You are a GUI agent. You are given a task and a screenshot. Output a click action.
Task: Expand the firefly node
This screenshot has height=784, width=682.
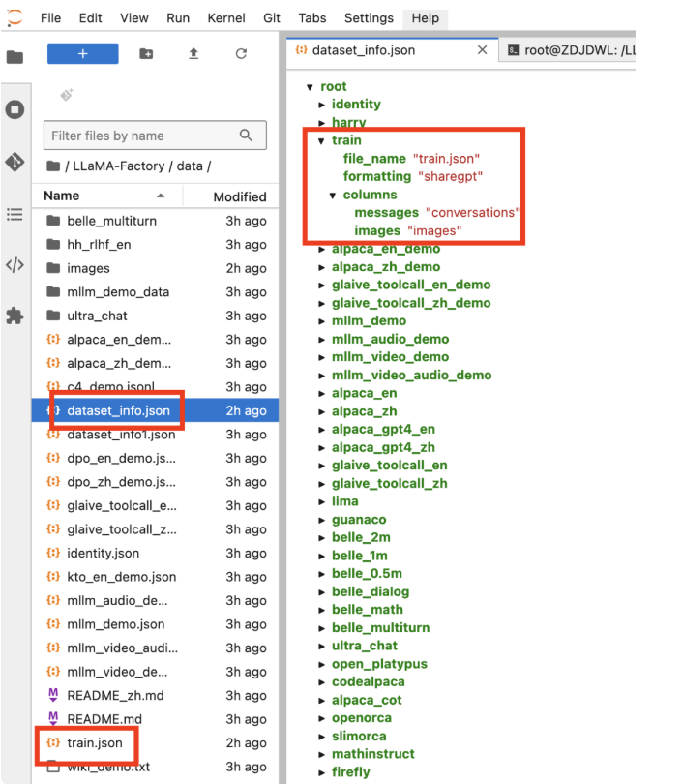click(x=322, y=772)
